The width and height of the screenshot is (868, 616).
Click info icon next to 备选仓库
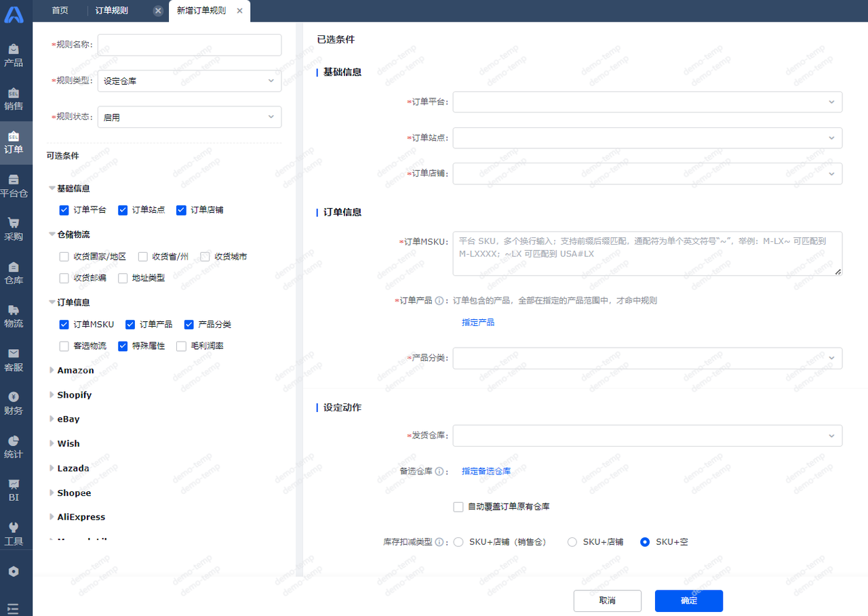click(x=439, y=472)
